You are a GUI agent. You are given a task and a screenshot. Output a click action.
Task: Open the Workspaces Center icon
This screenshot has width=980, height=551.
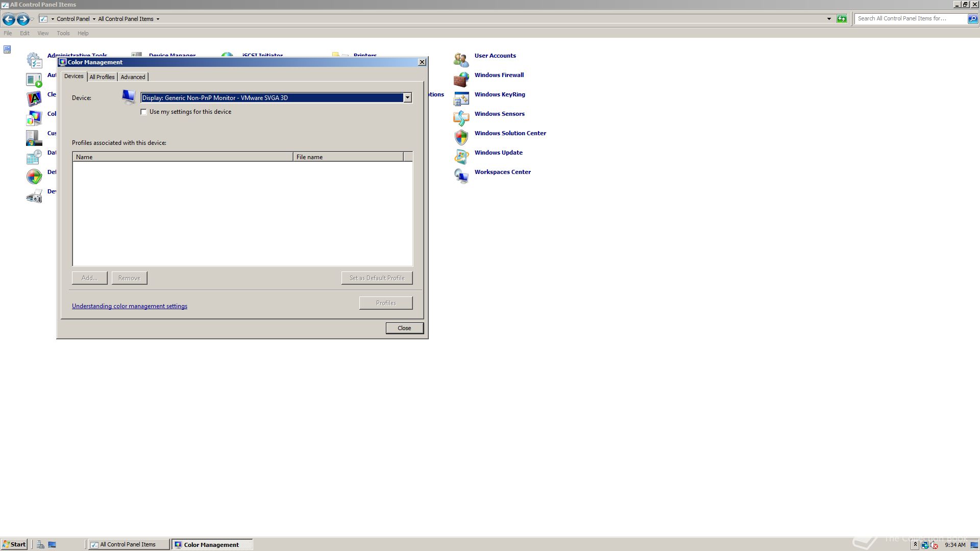click(461, 177)
